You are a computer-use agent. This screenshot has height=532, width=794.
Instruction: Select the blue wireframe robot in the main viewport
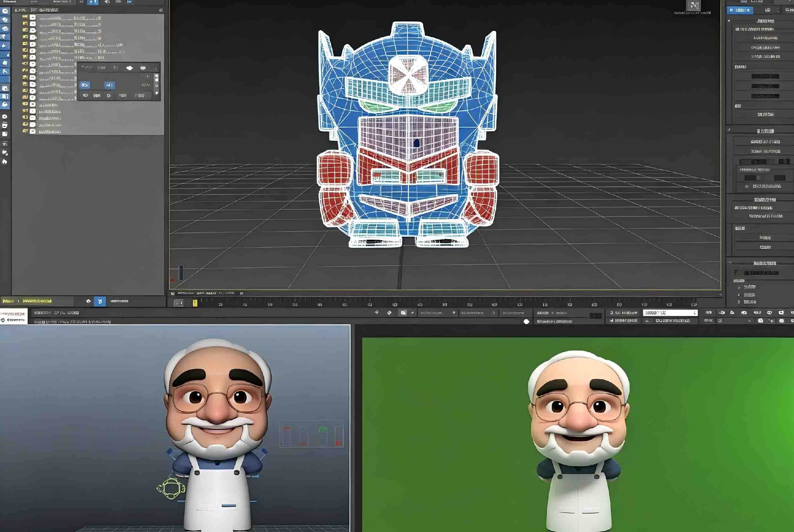(x=408, y=135)
